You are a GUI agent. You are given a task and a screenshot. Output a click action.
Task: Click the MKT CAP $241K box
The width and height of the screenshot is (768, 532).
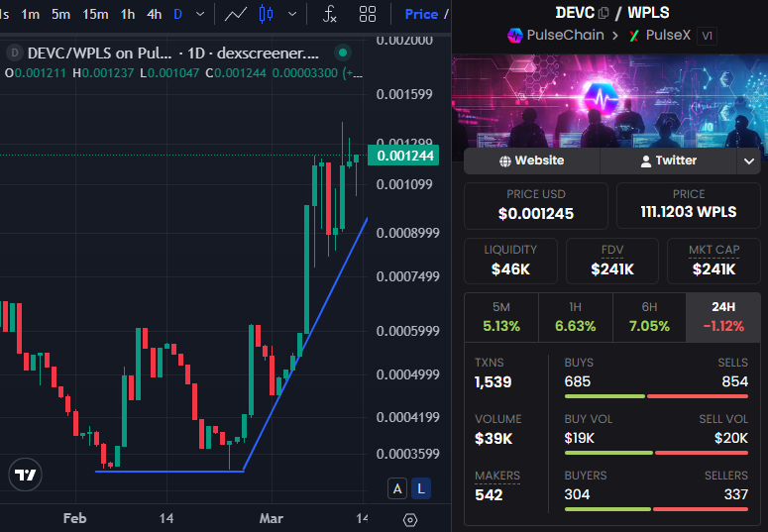click(713, 262)
